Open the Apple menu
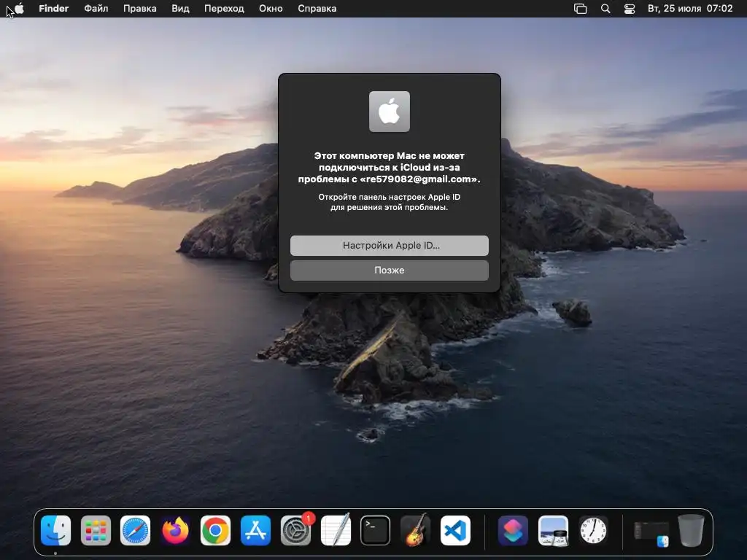 [x=20, y=9]
